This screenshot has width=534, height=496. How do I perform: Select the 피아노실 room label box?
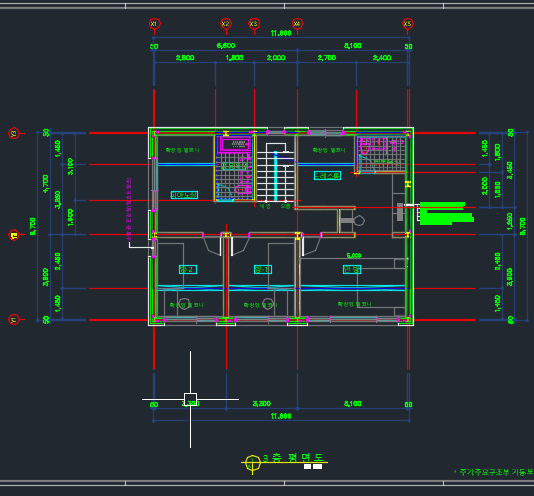point(184,195)
